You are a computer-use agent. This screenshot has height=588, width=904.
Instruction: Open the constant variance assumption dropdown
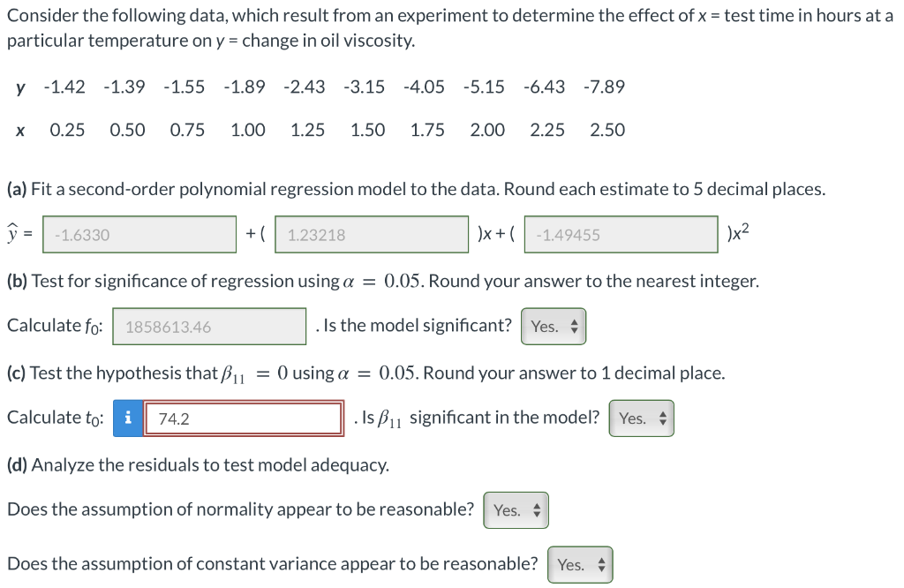coord(580,564)
